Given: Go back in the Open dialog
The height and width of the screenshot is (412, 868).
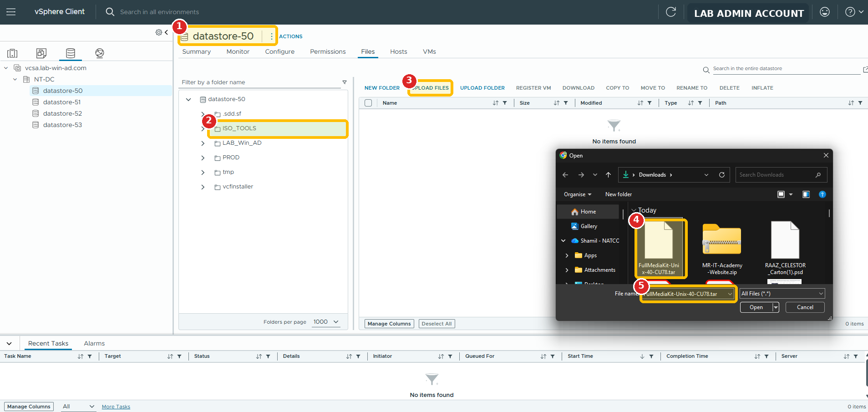Looking at the screenshot, I should point(565,175).
